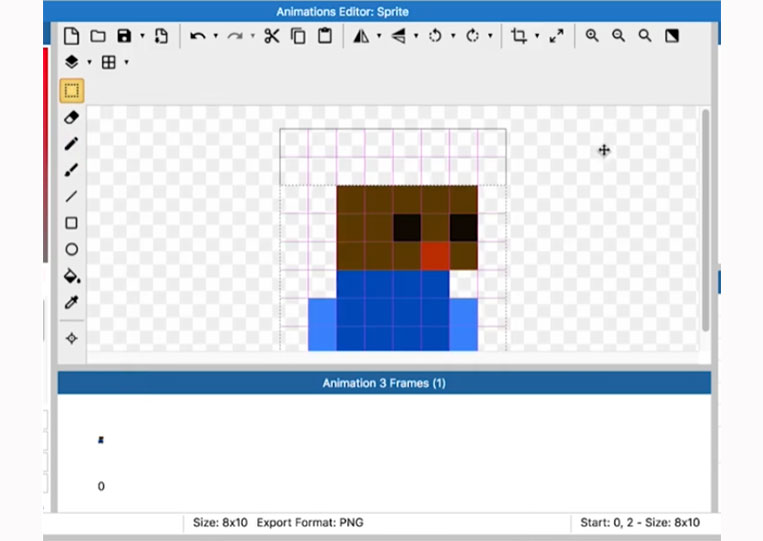Toggle the grid display icon
Viewport: 763px width, 541px height.
click(x=109, y=62)
